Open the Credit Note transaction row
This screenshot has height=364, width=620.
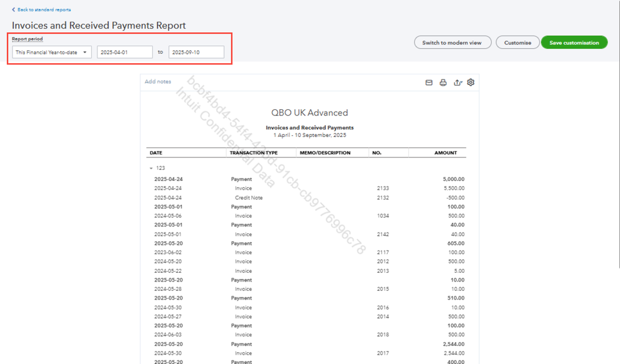tap(249, 198)
